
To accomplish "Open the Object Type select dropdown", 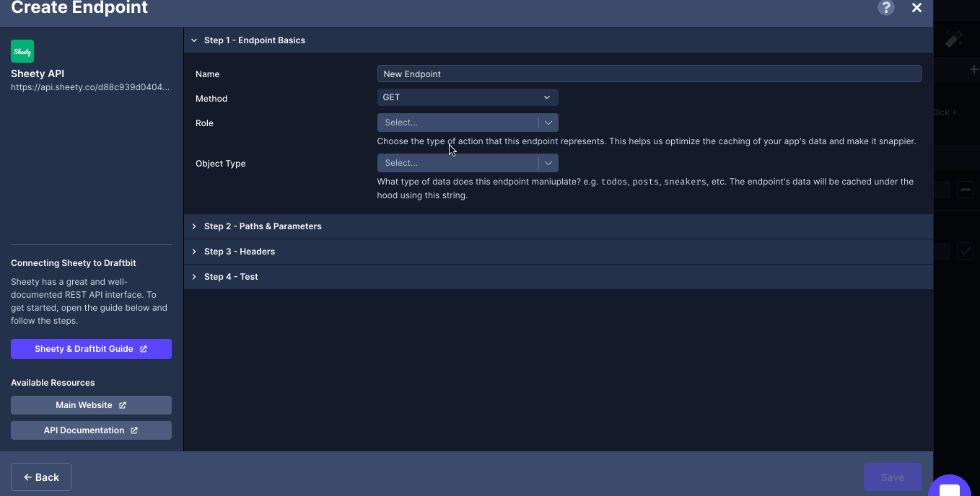I will [x=468, y=163].
